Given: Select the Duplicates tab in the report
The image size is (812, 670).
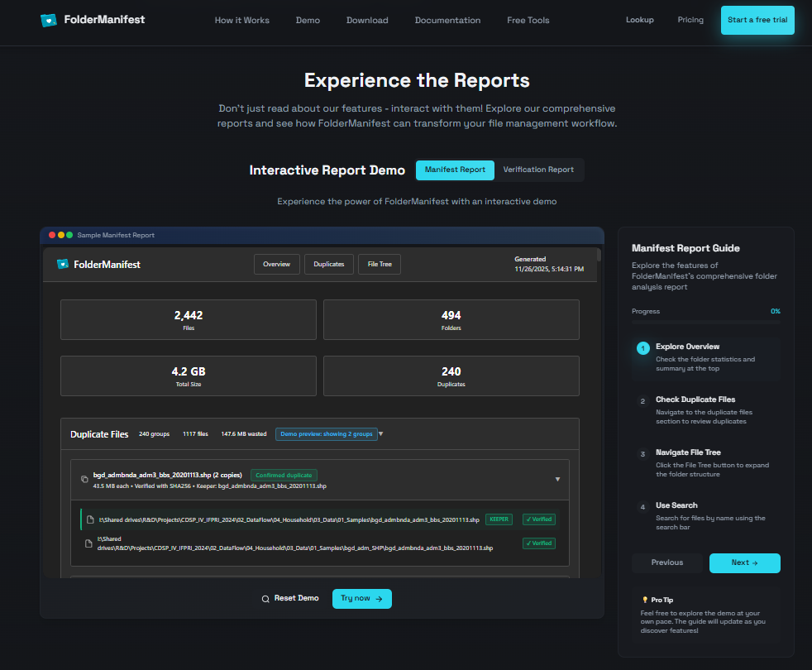Looking at the screenshot, I should click(x=329, y=265).
